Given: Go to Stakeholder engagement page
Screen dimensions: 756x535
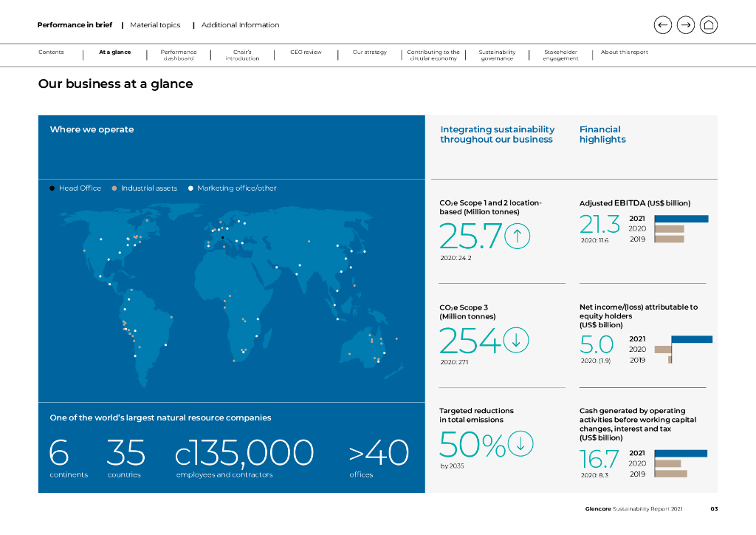Looking at the screenshot, I should click(x=560, y=55).
